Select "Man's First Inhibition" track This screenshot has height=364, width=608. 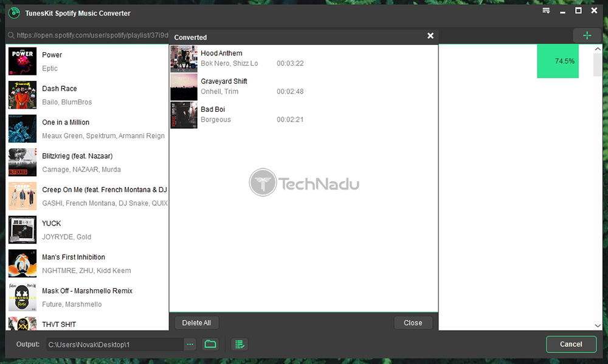coord(74,258)
